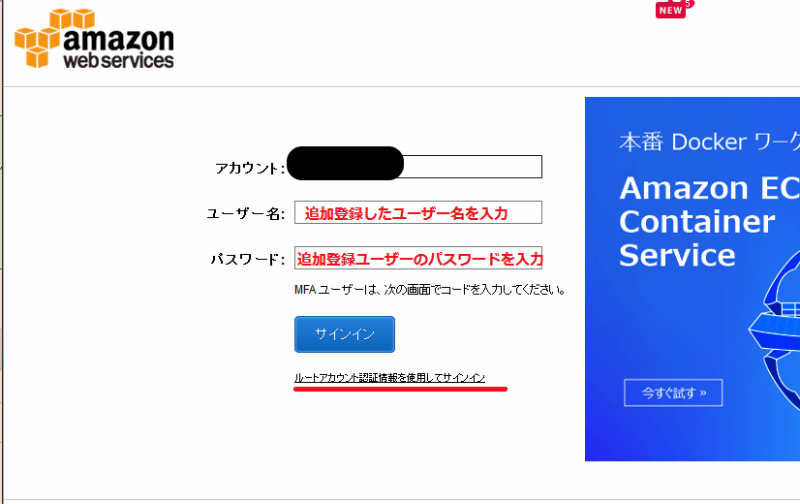Click the アカウント account input field
The width and height of the screenshot is (800, 504).
(x=472, y=167)
